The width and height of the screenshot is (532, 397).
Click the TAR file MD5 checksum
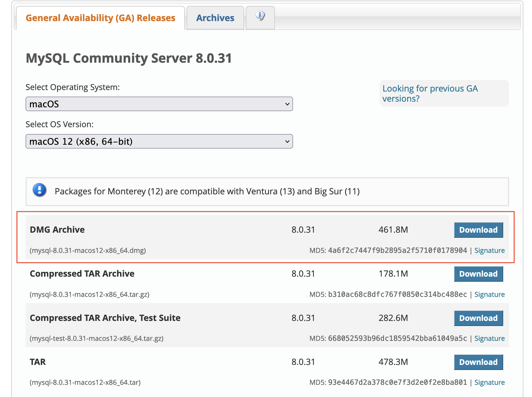pos(397,382)
